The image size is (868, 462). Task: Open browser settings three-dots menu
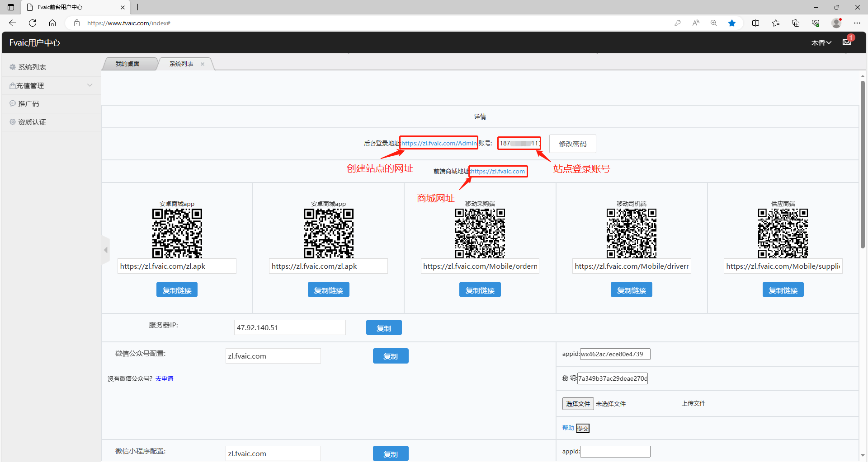coord(857,23)
